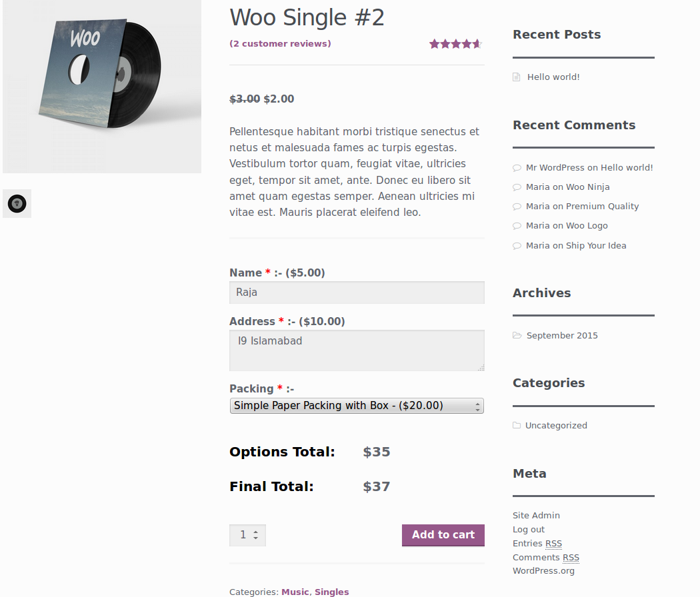Screen dimensions: 700x597
Task: Click the Address textarea resize handle
Action: click(481, 368)
